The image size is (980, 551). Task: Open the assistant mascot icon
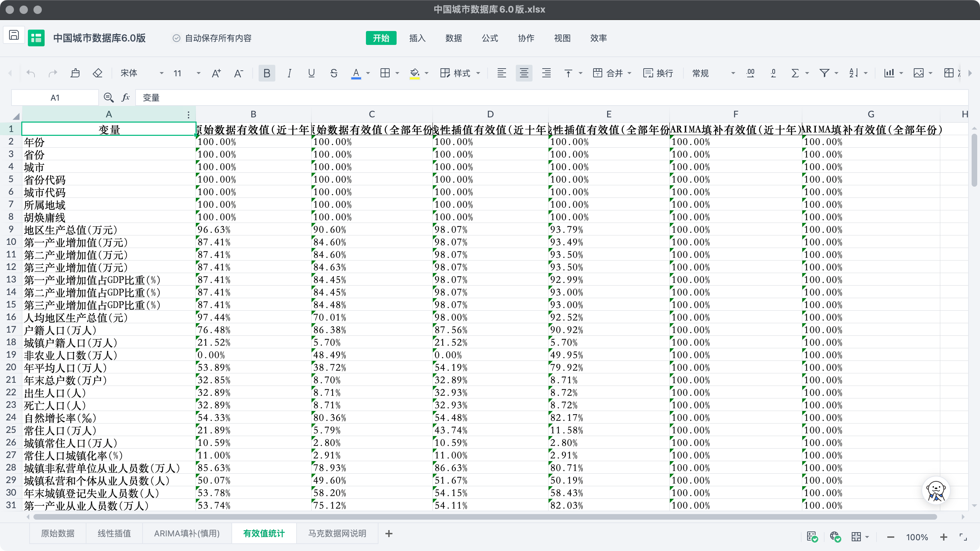tap(935, 490)
